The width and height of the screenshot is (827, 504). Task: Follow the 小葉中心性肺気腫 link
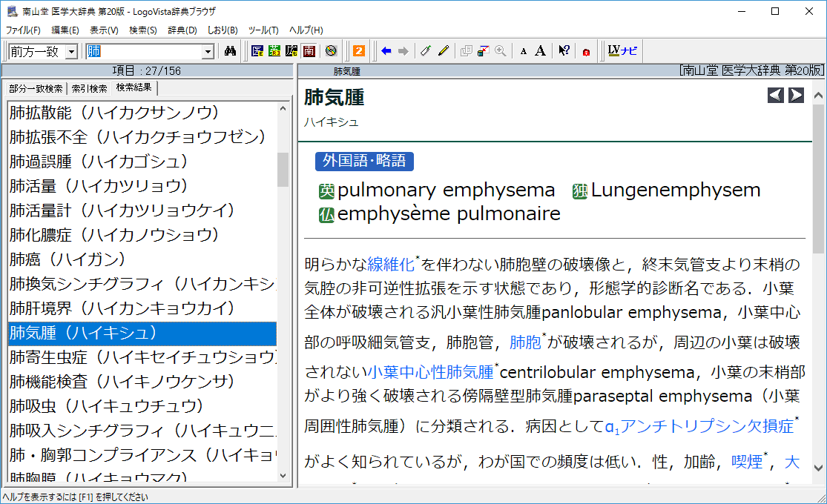click(x=430, y=372)
